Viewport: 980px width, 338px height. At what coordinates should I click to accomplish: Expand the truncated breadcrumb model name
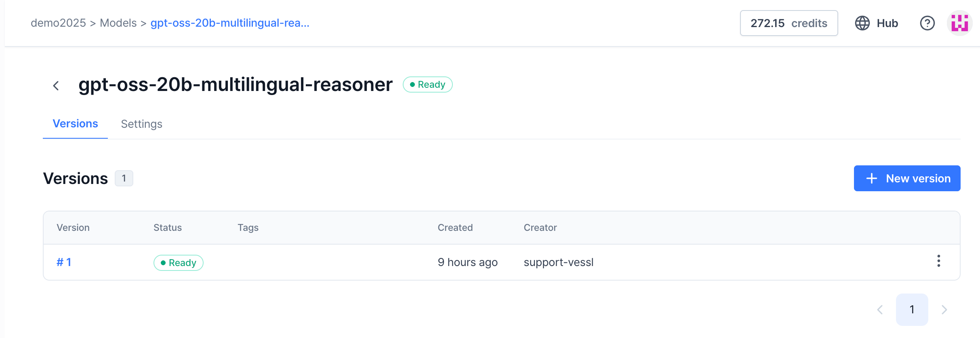(230, 23)
